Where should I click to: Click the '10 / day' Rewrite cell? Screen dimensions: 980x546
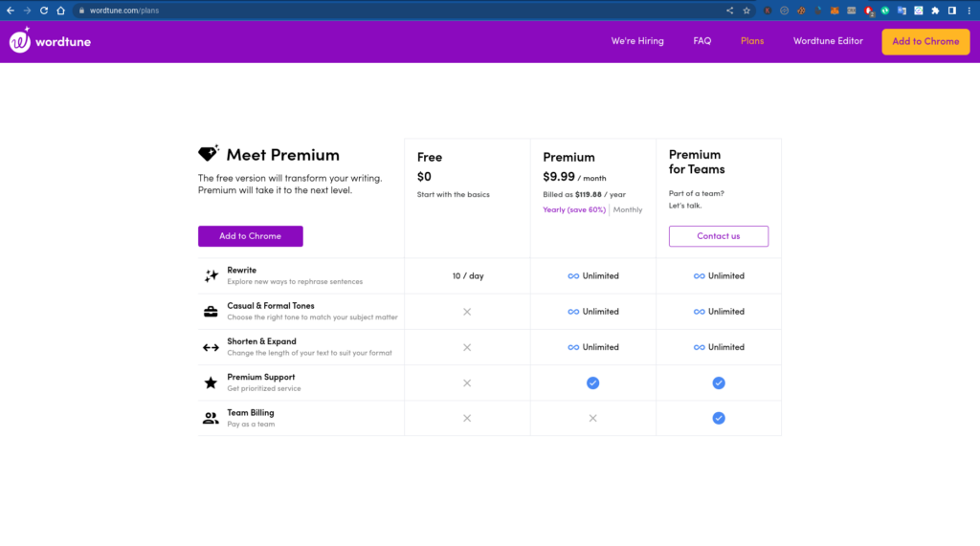point(467,276)
